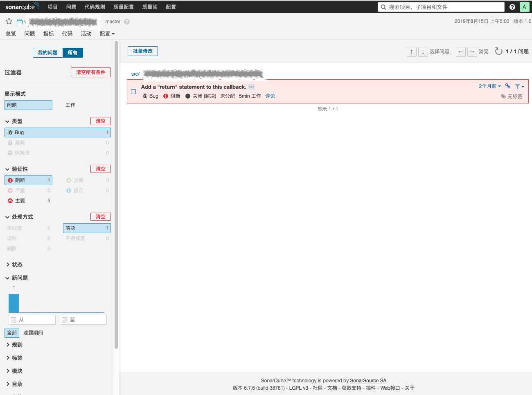This screenshot has height=395, width=532.
Task: Open help via the question mark icon
Action: pos(512,7)
